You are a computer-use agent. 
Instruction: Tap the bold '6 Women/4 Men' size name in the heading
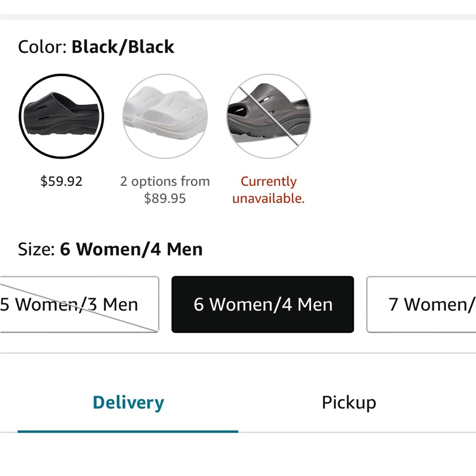click(x=131, y=249)
